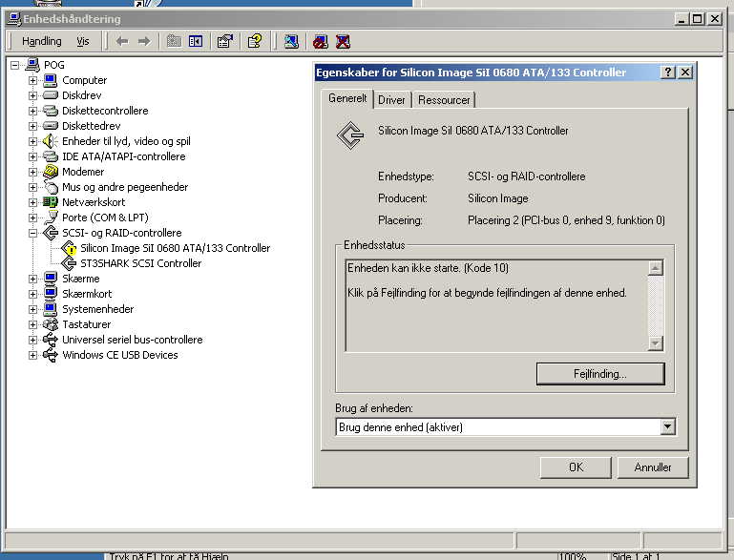Viewport: 734px width, 560px height.
Task: Select Silicon Image SiI 0680 controller in tree
Action: [175, 248]
